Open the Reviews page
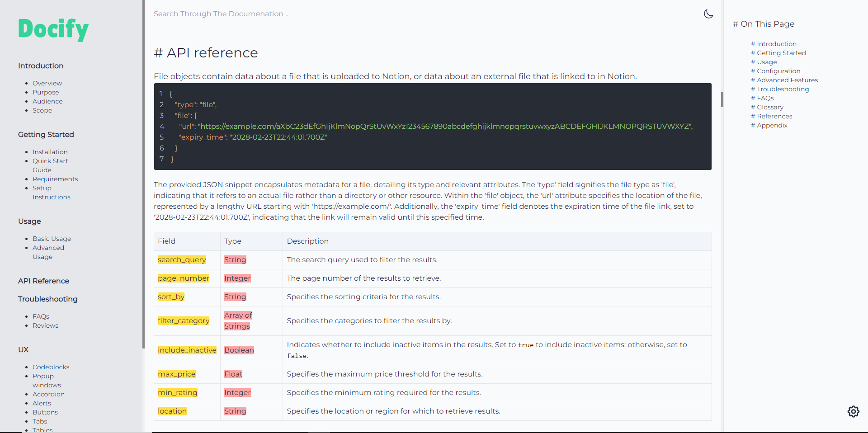 click(x=45, y=325)
